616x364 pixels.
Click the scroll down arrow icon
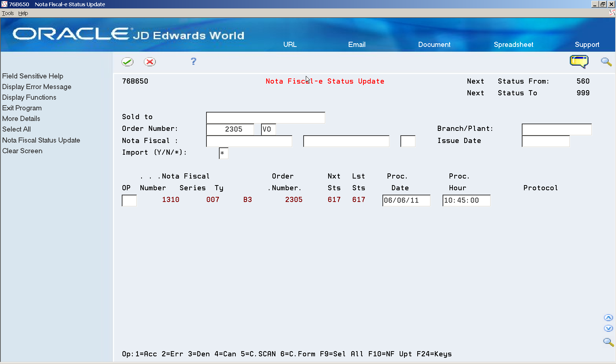[x=608, y=328]
